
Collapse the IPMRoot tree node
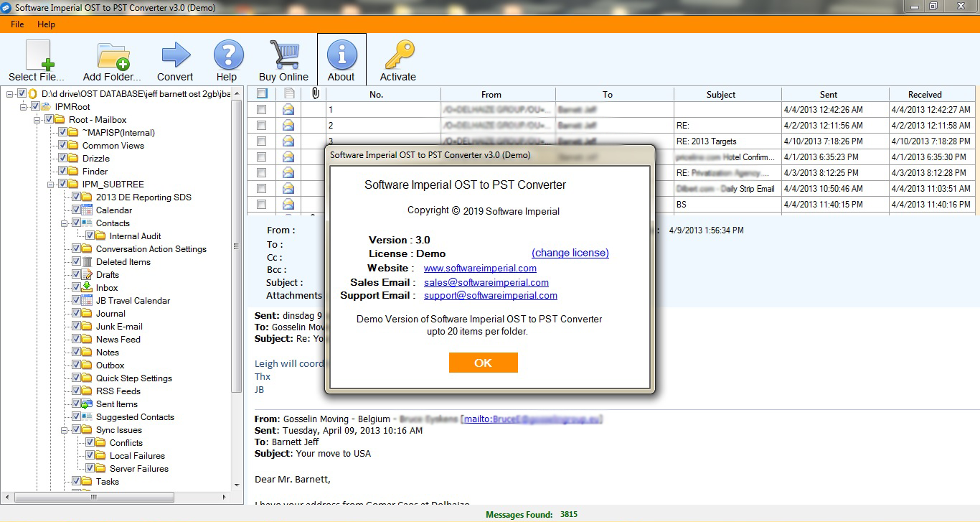pos(24,107)
